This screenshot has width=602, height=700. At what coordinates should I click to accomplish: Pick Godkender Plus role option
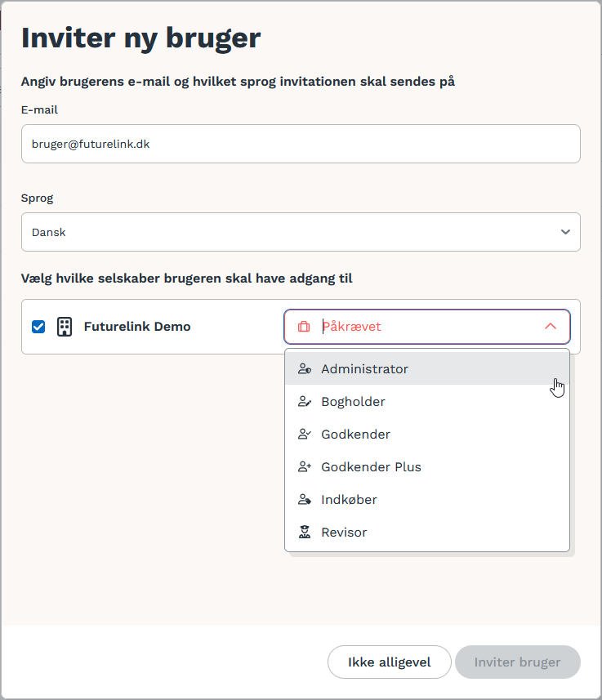point(427,466)
